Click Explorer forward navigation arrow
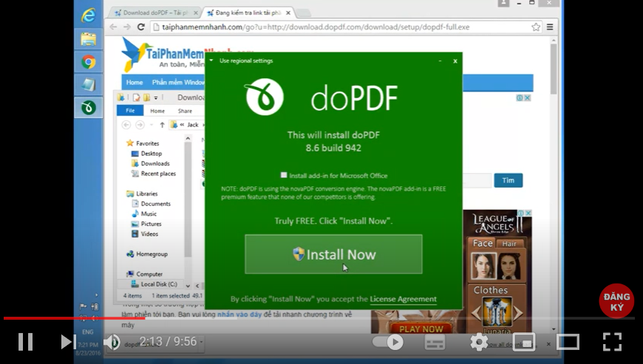 point(140,125)
